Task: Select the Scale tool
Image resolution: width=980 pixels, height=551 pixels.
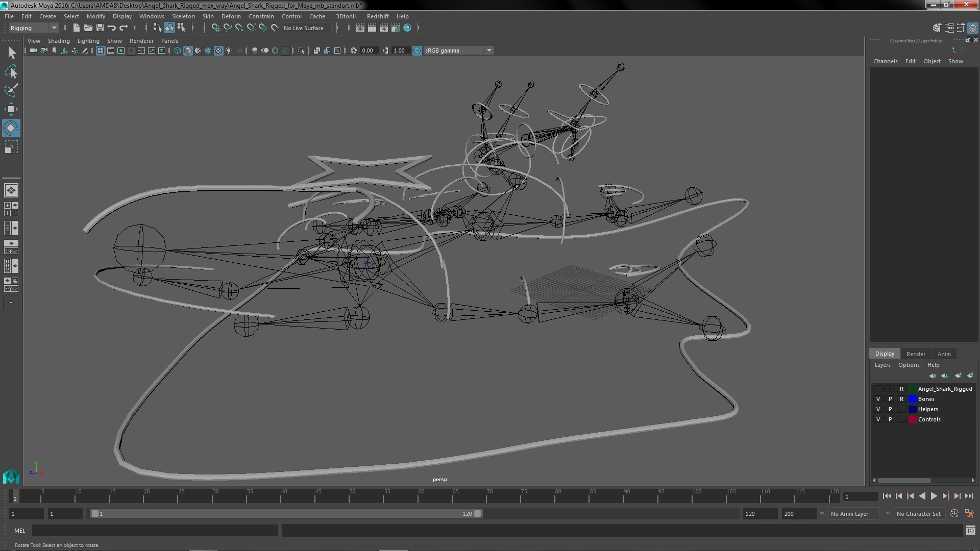Action: pos(11,147)
